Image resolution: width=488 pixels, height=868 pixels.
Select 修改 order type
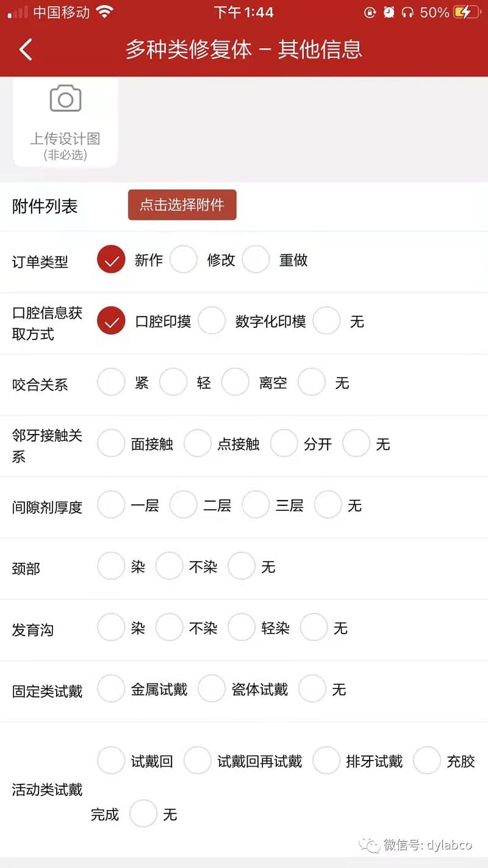click(x=184, y=259)
